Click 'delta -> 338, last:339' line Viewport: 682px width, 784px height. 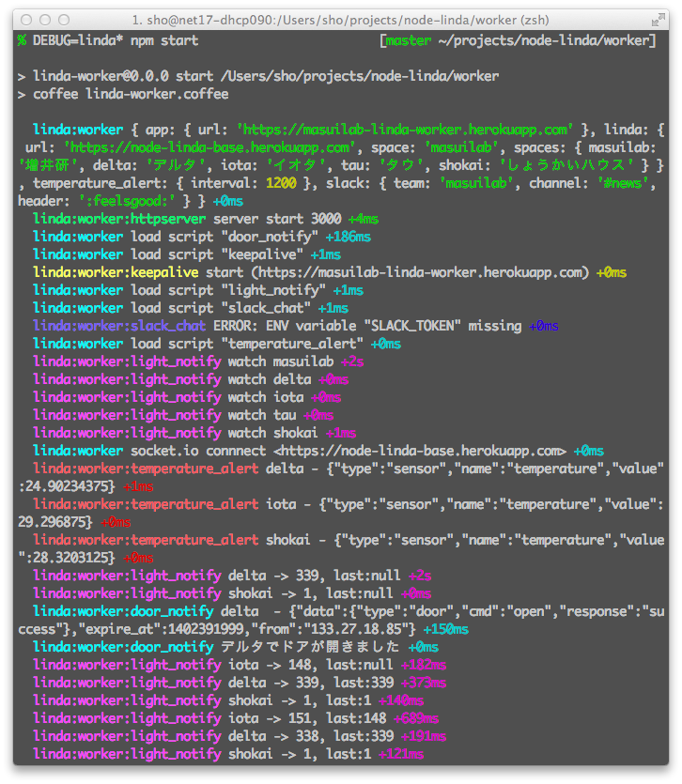pos(240,736)
